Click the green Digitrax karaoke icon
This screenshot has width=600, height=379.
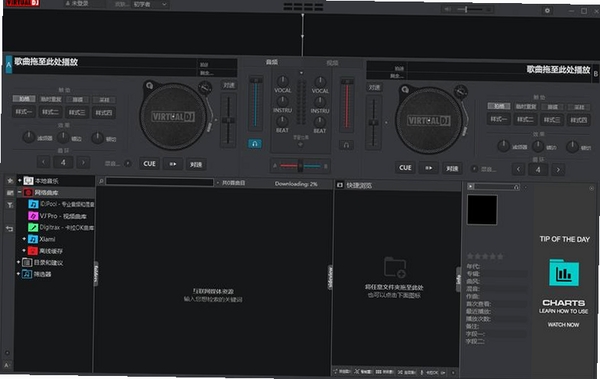tap(33, 228)
